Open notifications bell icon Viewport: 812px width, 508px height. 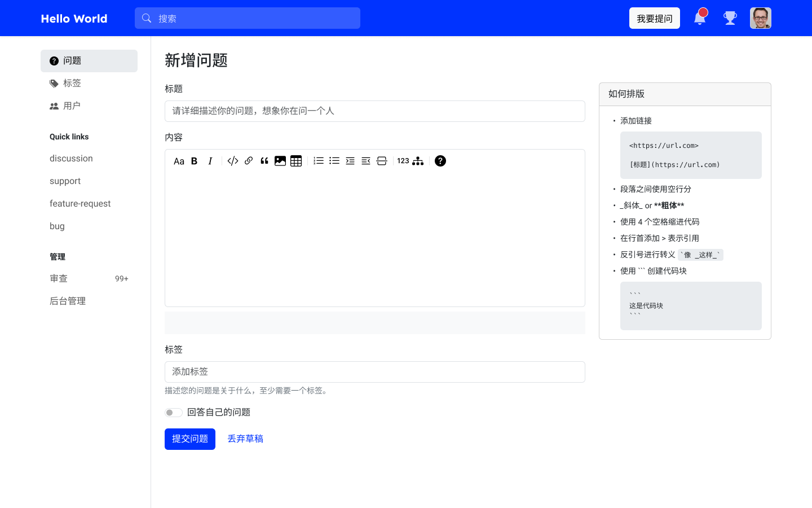[700, 17]
